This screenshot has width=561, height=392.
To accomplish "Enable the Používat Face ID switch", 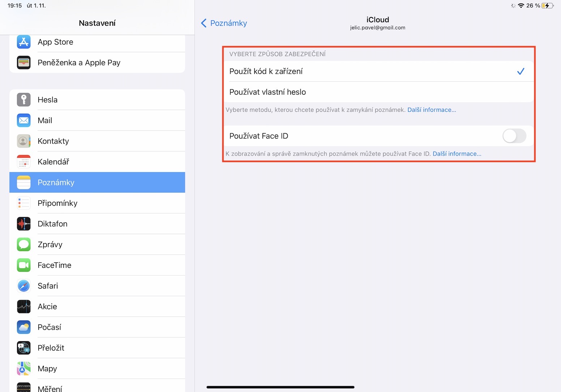I will 514,136.
